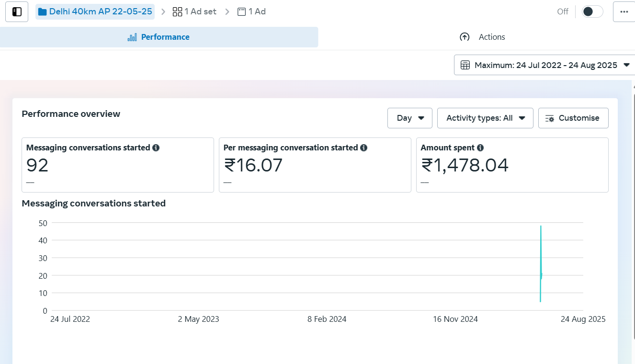
Task: Click the campaign folder icon
Action: coord(43,11)
